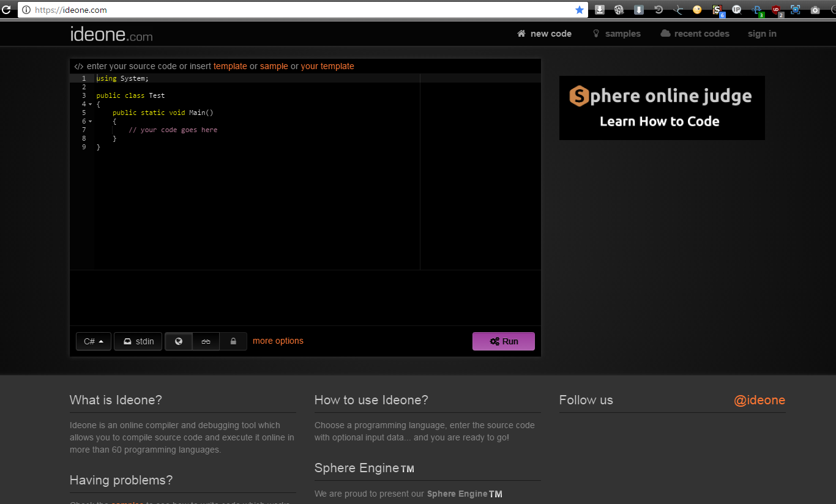The height and width of the screenshot is (504, 836).
Task: Select line number 1 in the gutter
Action: [83, 78]
